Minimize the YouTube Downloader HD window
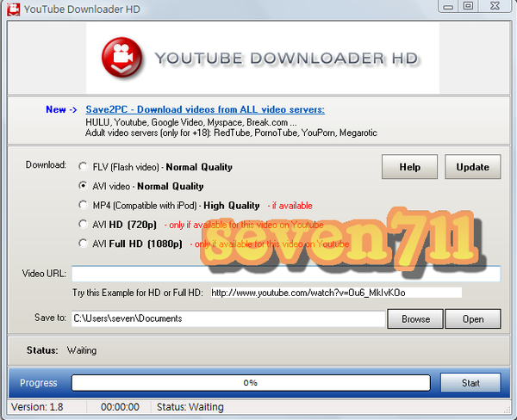The width and height of the screenshot is (517, 420). tap(448, 6)
